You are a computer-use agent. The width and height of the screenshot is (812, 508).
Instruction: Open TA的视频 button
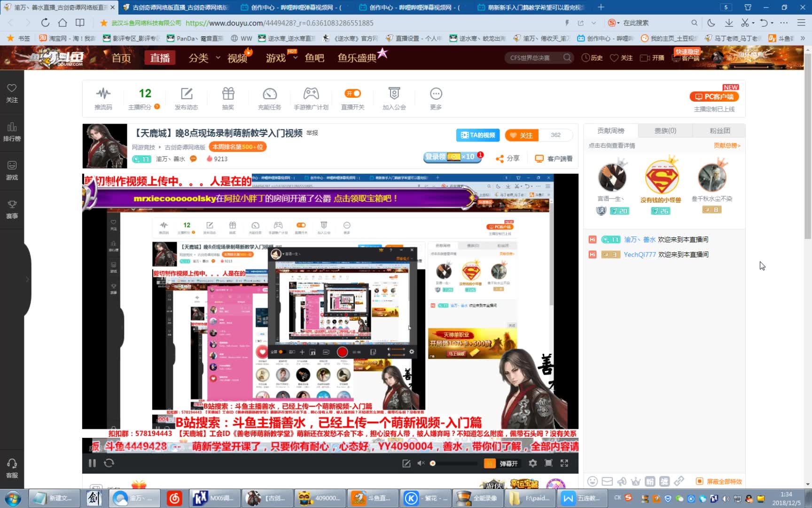[478, 135]
